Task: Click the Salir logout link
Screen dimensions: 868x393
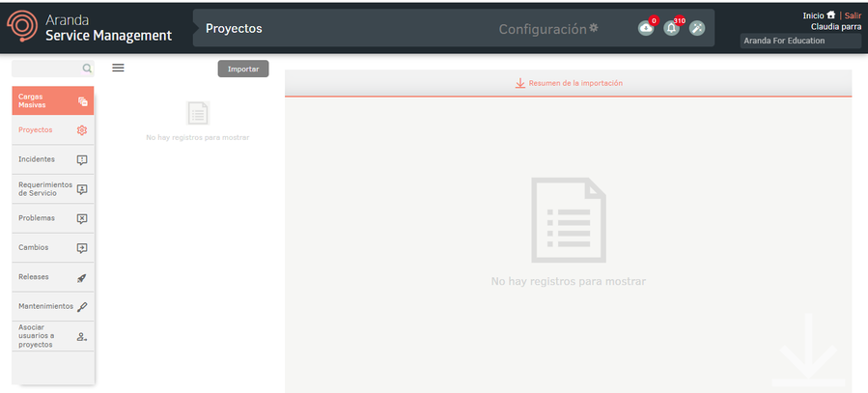Action: pyautogui.click(x=853, y=15)
